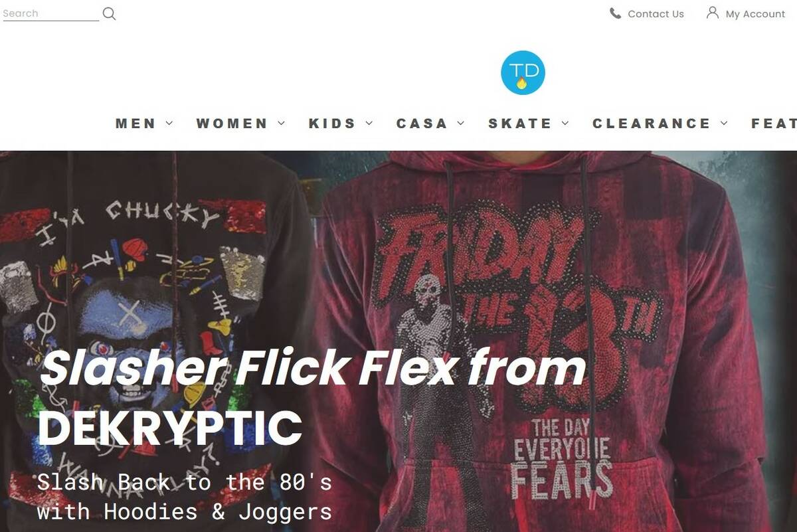
Task: Expand the MEN menu chevron
Action: pos(169,123)
